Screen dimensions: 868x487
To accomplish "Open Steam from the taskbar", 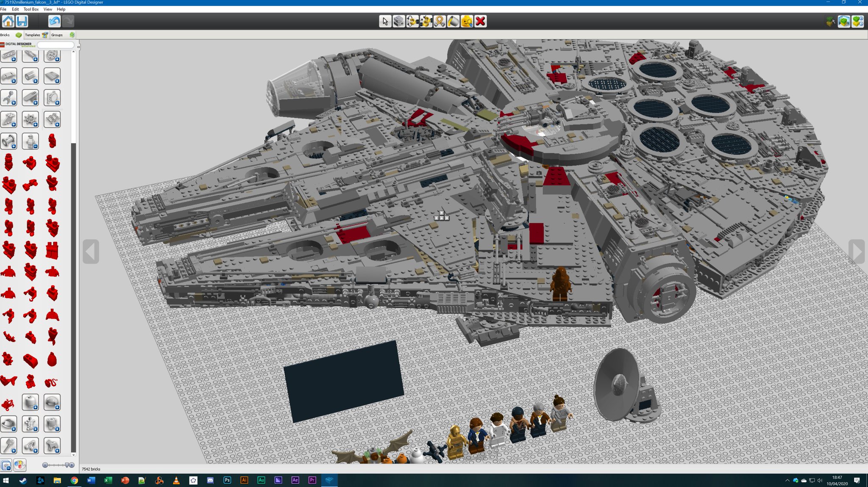I will point(23,480).
